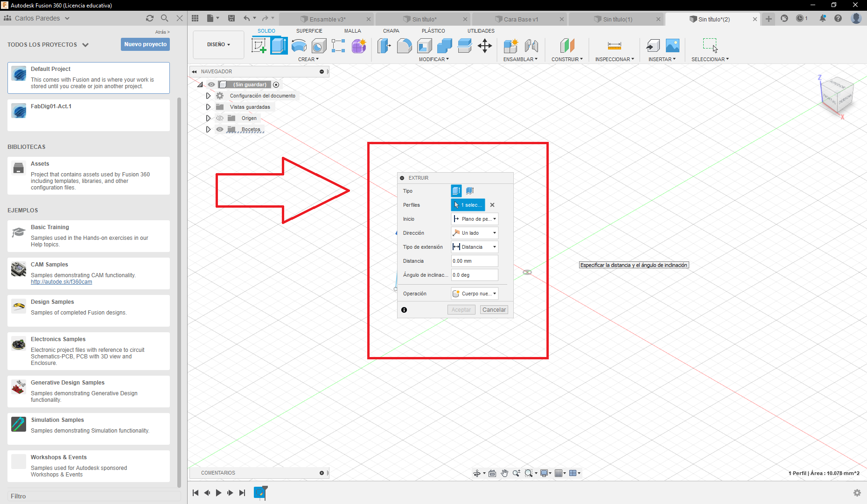Click the Filtro search field
The image size is (867, 504).
(94, 496)
